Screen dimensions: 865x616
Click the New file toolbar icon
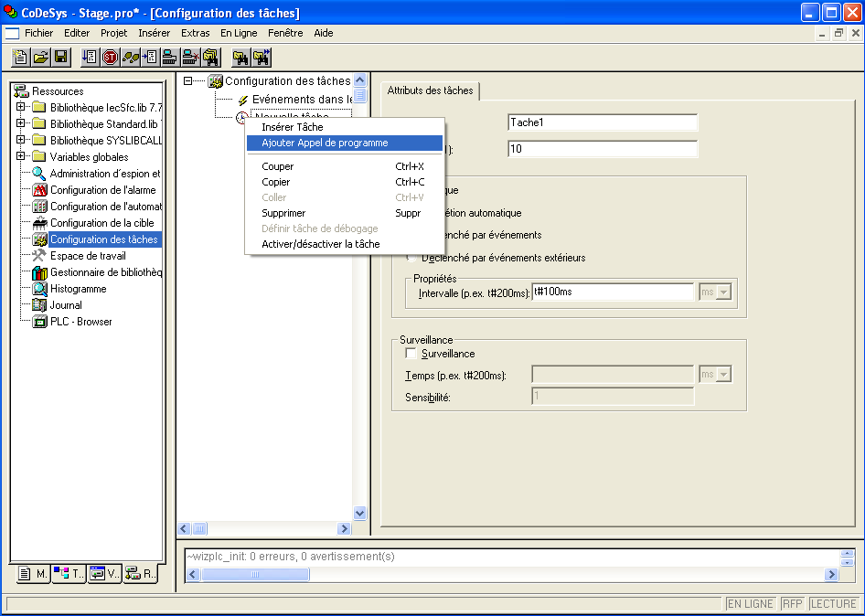[20, 57]
